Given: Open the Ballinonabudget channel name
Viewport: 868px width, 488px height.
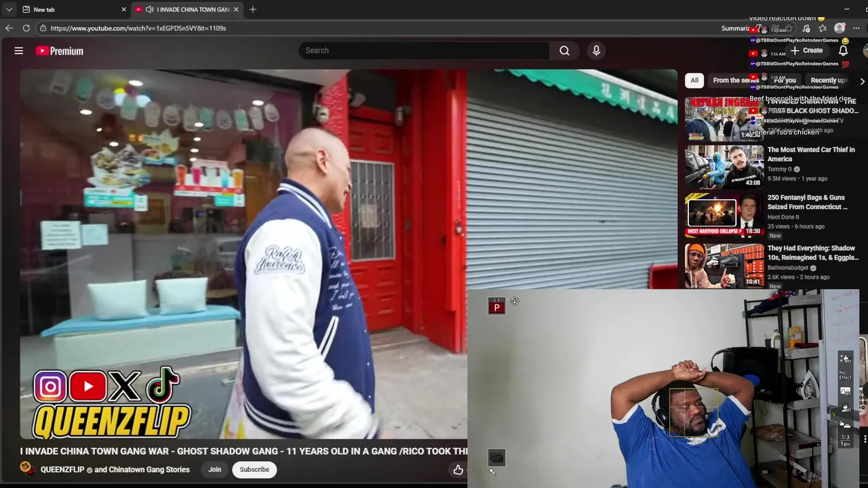Looking at the screenshot, I should pos(788,268).
